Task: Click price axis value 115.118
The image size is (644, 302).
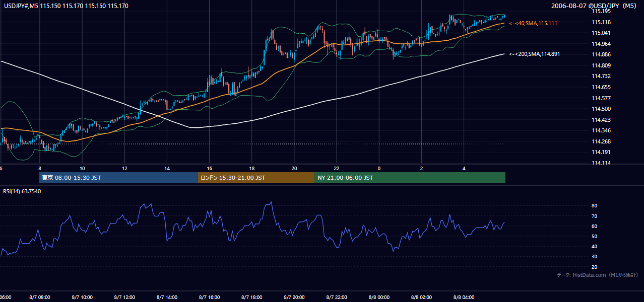Action: point(601,22)
